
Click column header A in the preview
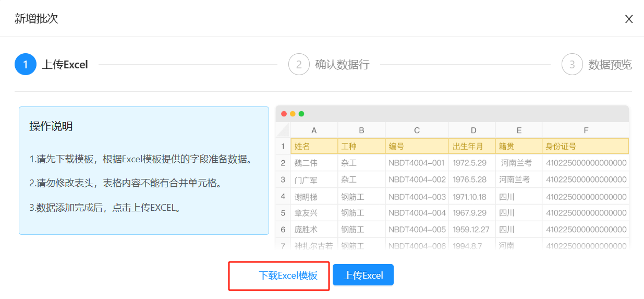[x=314, y=130]
